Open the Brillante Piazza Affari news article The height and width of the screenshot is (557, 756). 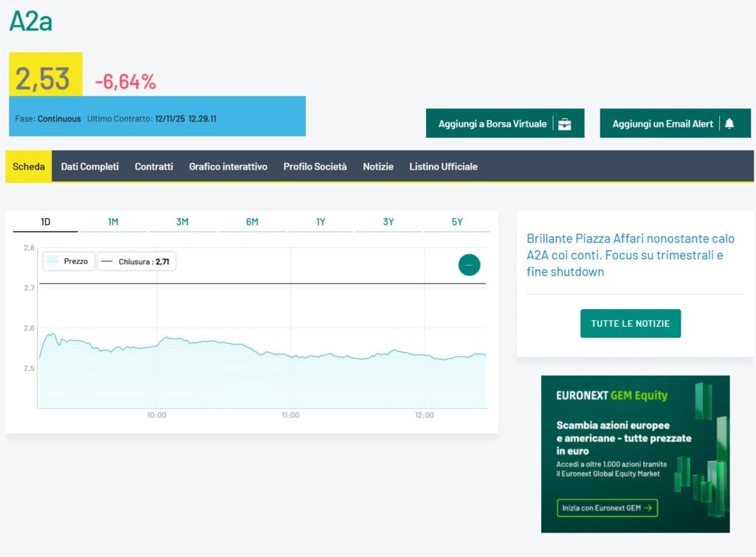pyautogui.click(x=630, y=255)
